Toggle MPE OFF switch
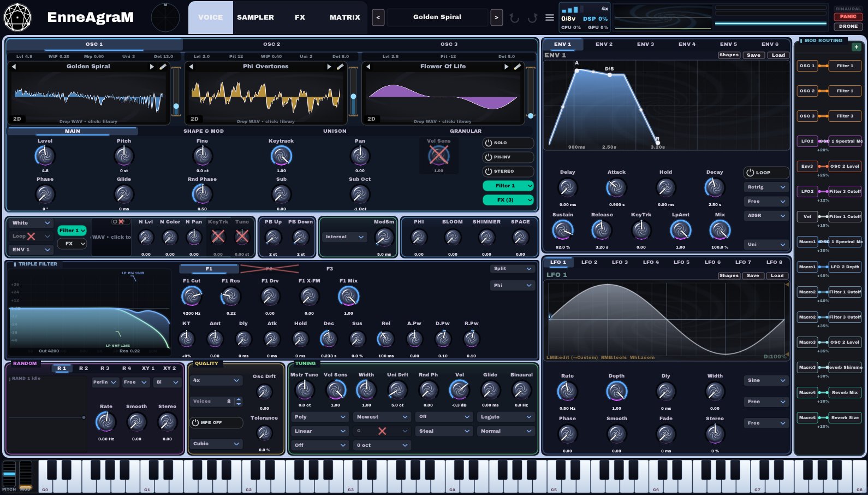This screenshot has height=495, width=868. pos(216,423)
